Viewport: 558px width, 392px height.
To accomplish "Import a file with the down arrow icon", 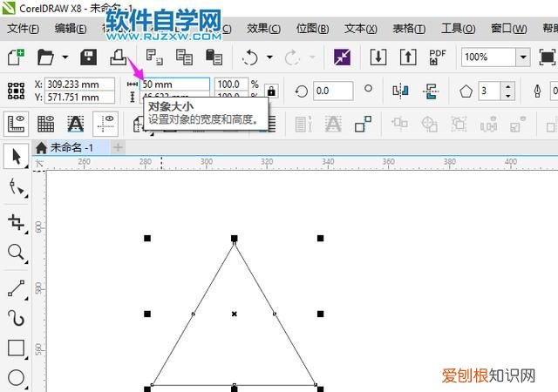I will coord(378,57).
